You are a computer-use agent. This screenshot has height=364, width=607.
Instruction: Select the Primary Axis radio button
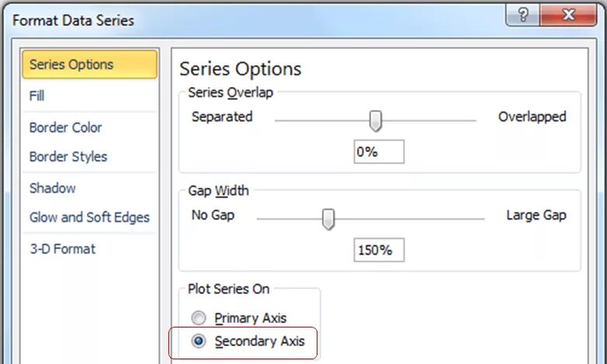pyautogui.click(x=199, y=318)
